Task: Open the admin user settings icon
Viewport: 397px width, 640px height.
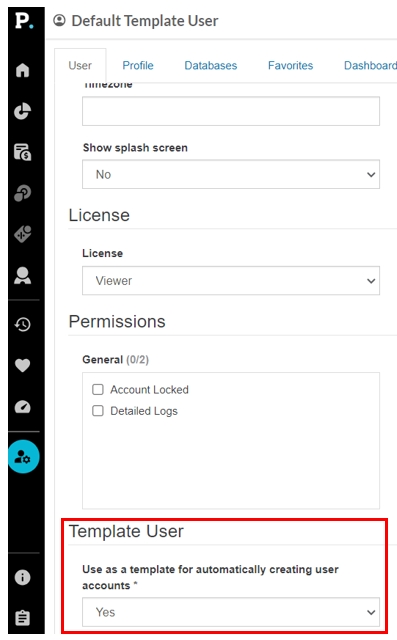Action: click(x=23, y=456)
